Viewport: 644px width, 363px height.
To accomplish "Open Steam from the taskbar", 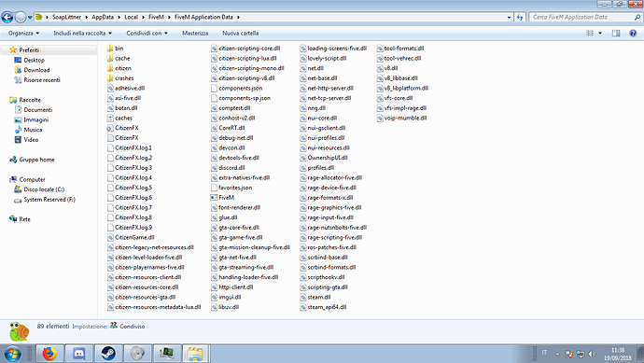I will pos(108,353).
